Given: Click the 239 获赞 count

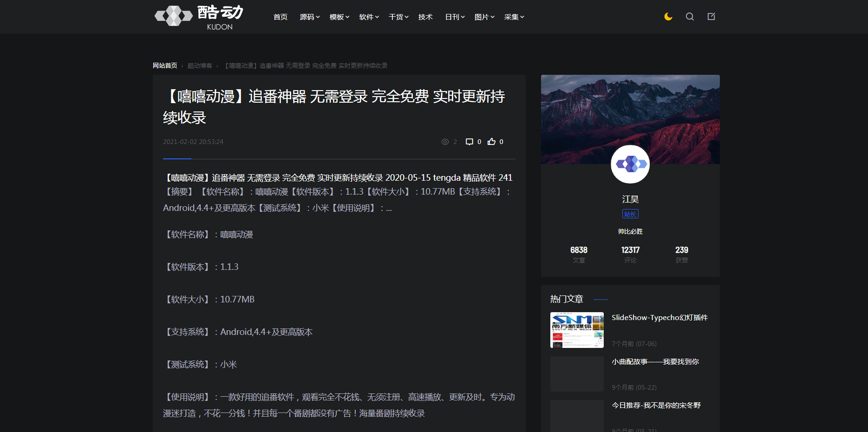Looking at the screenshot, I should (682, 255).
